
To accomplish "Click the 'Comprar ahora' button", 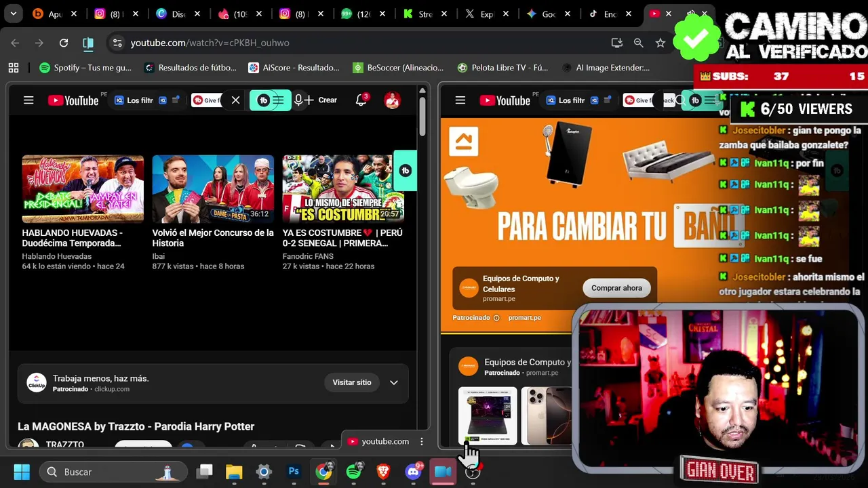I will (x=616, y=288).
